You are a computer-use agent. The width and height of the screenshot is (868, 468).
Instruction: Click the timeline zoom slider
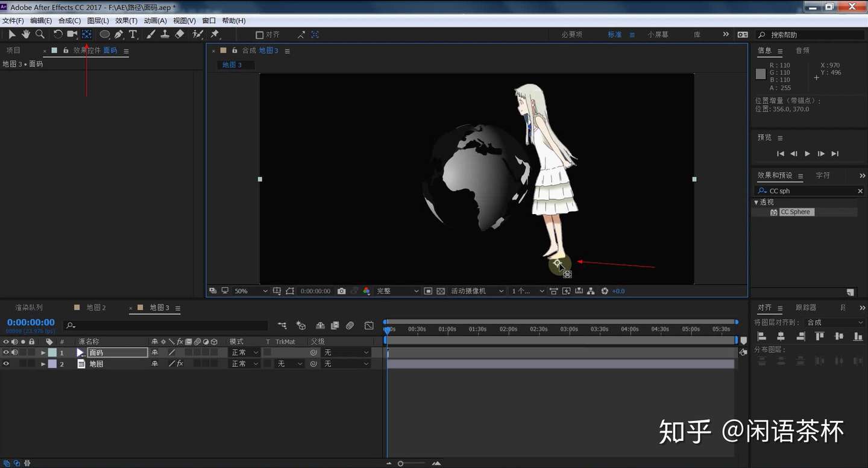pyautogui.click(x=401, y=464)
